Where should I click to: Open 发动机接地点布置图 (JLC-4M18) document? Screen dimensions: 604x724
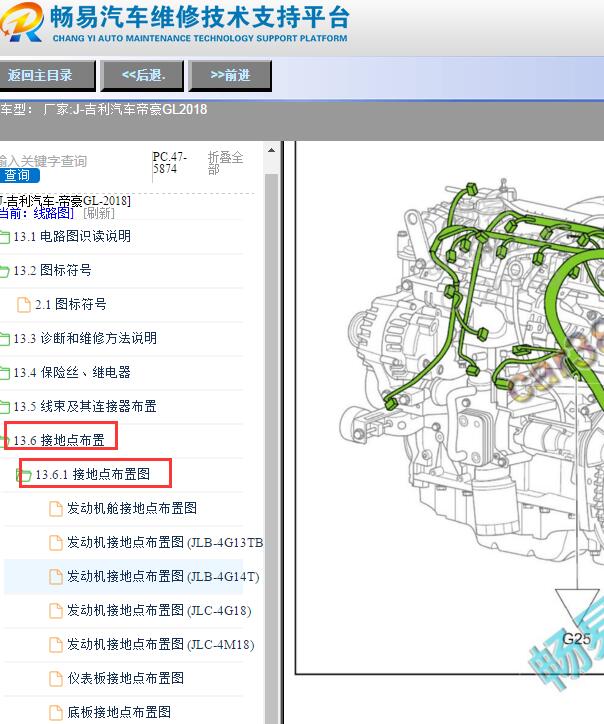[x=161, y=644]
